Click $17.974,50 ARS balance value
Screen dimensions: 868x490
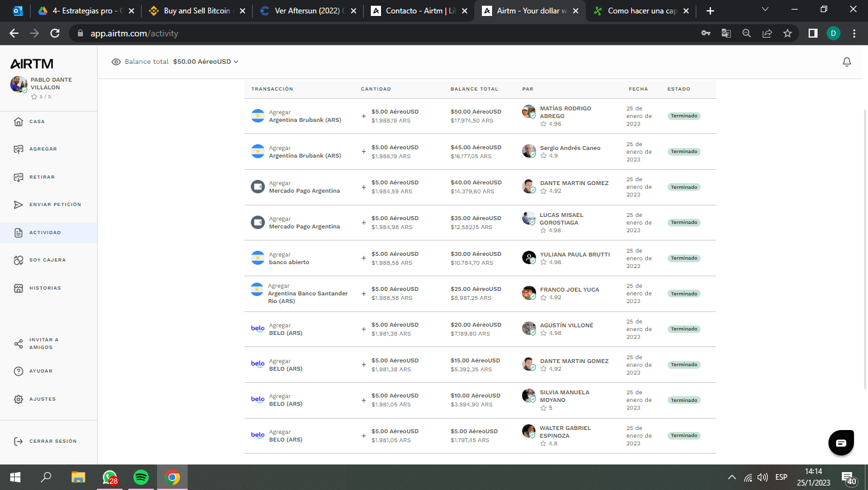click(472, 121)
